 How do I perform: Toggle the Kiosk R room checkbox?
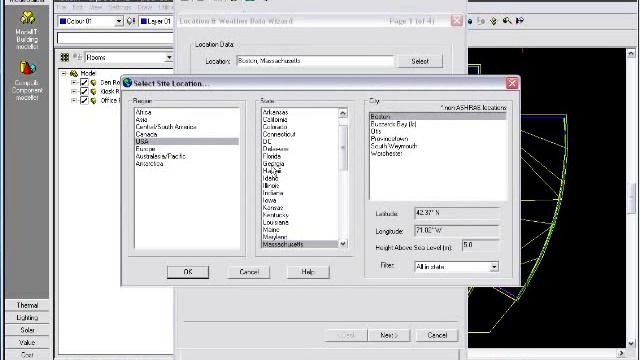click(x=84, y=91)
